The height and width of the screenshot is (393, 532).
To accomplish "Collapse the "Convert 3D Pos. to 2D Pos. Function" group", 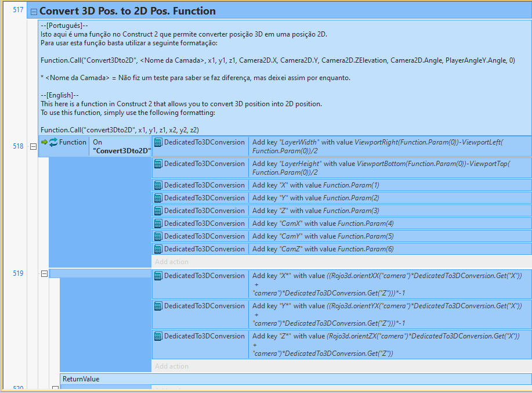I will (x=34, y=12).
